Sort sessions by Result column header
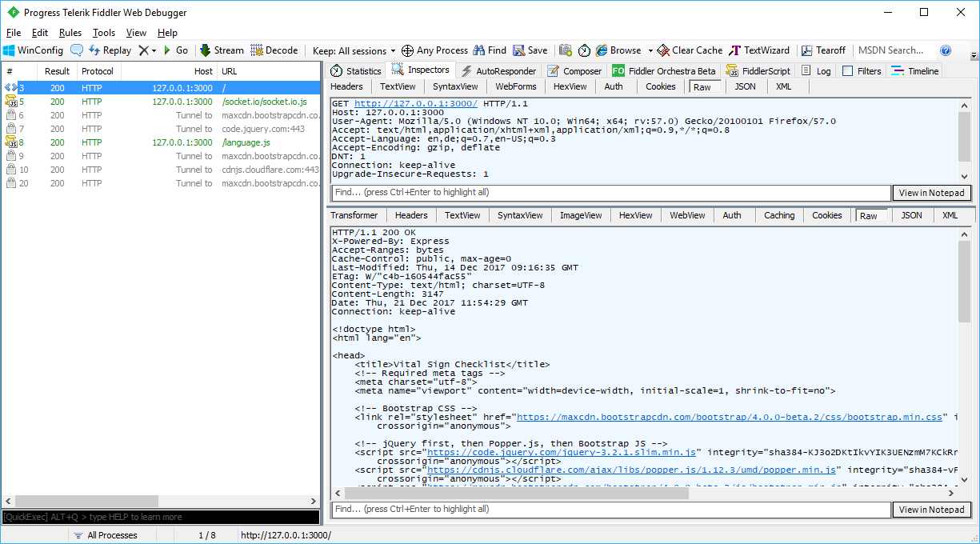Viewport: 980px width, 544px height. click(x=58, y=71)
